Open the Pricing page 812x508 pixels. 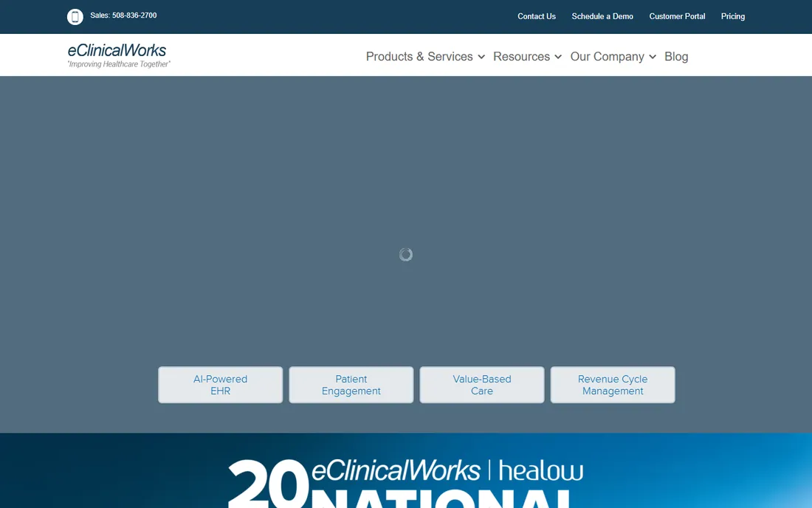click(x=733, y=16)
